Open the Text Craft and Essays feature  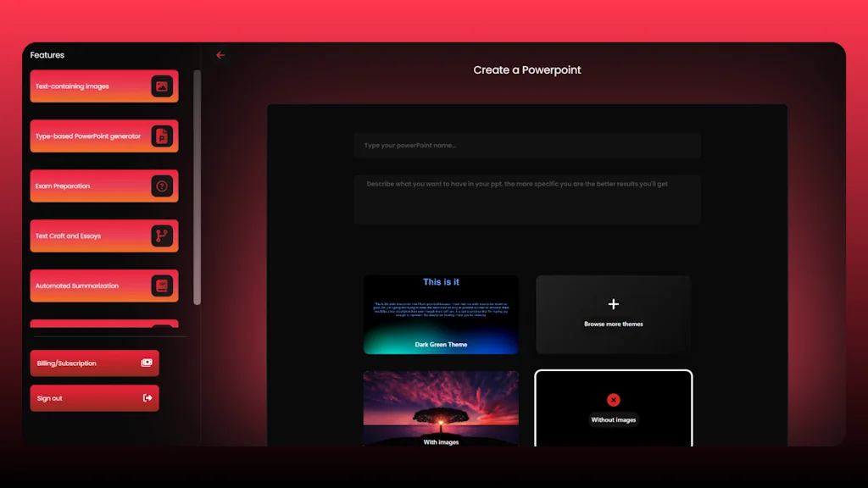tap(93, 236)
